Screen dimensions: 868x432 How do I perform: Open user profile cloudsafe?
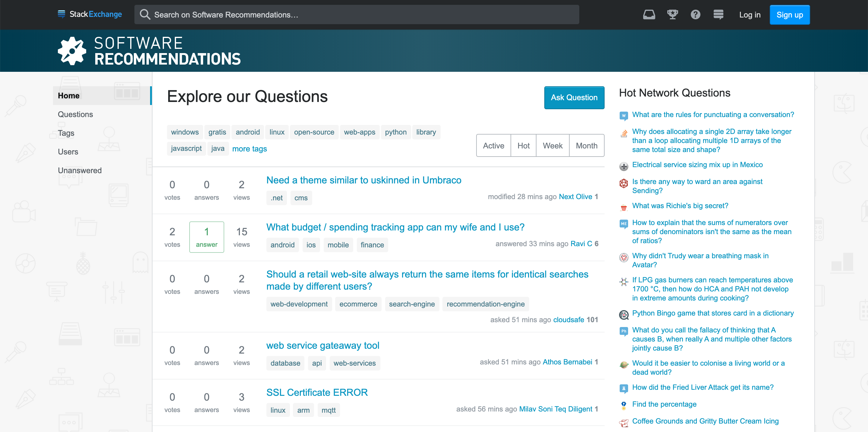(x=568, y=320)
